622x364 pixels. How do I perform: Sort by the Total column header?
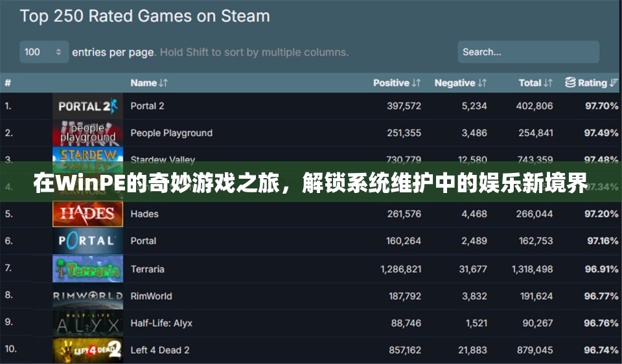pyautogui.click(x=536, y=83)
